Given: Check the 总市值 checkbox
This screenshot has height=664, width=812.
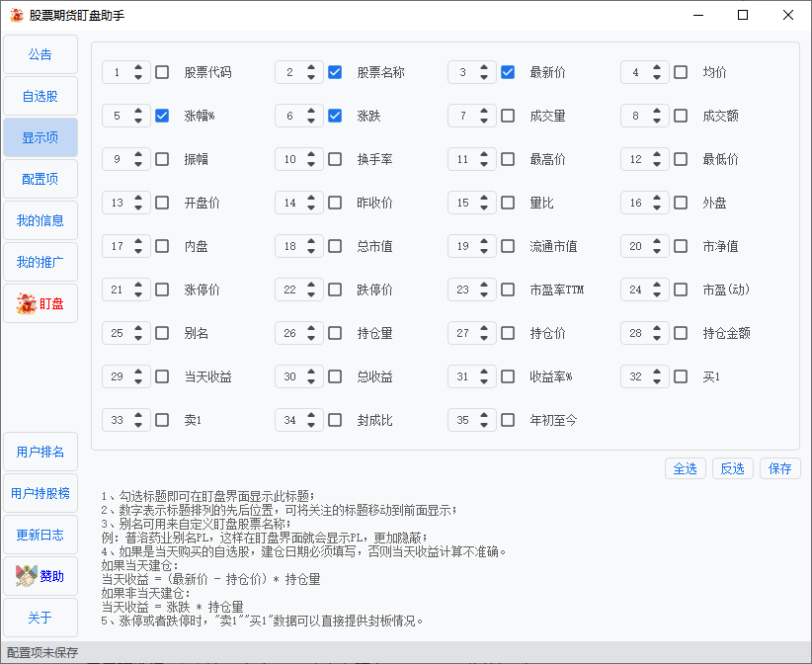Looking at the screenshot, I should click(335, 246).
